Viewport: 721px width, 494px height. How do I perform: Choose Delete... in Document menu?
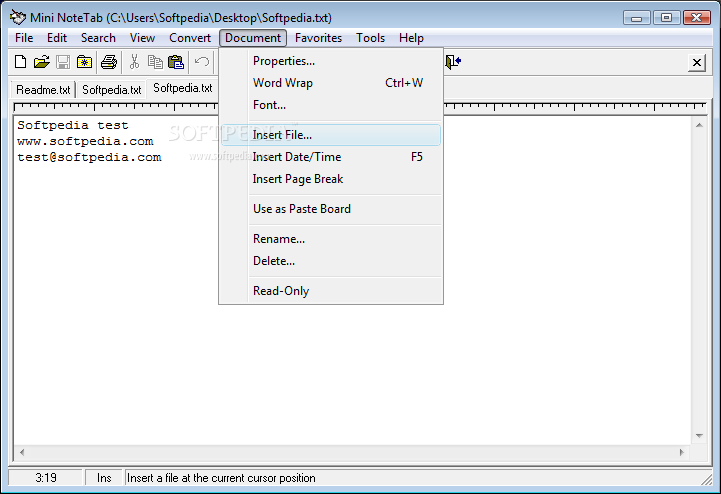coord(331,261)
